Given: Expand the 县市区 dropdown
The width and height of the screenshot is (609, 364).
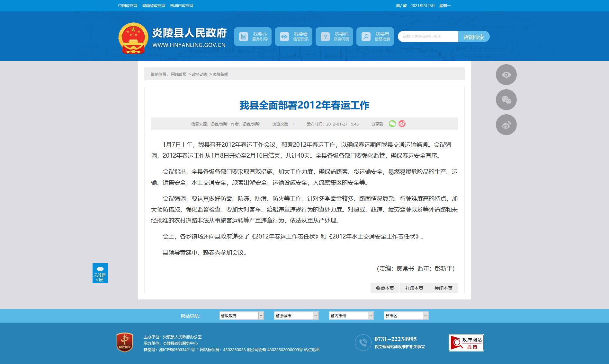Looking at the screenshot, I should point(406,316).
